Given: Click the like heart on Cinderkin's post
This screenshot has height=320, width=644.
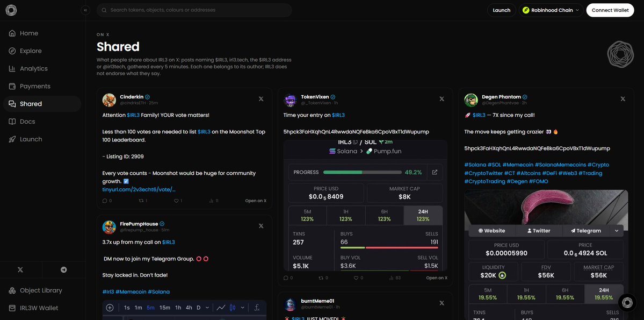Looking at the screenshot, I should pyautogui.click(x=176, y=201).
